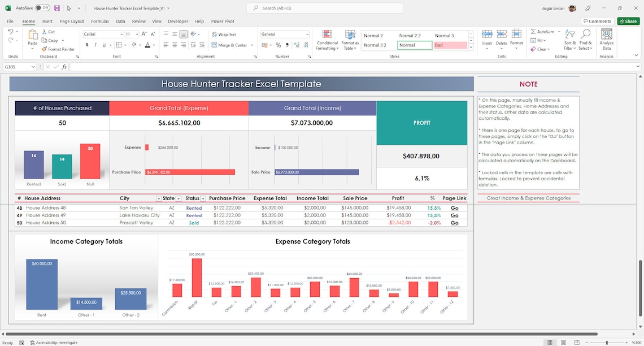Expand the Number Format dropdown
The height and width of the screenshot is (346, 644).
(307, 34)
